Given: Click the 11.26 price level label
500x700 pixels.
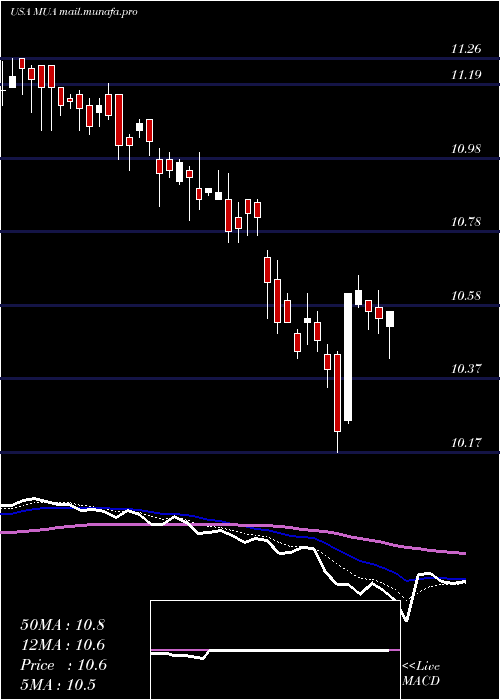Looking at the screenshot, I should pos(466,49).
